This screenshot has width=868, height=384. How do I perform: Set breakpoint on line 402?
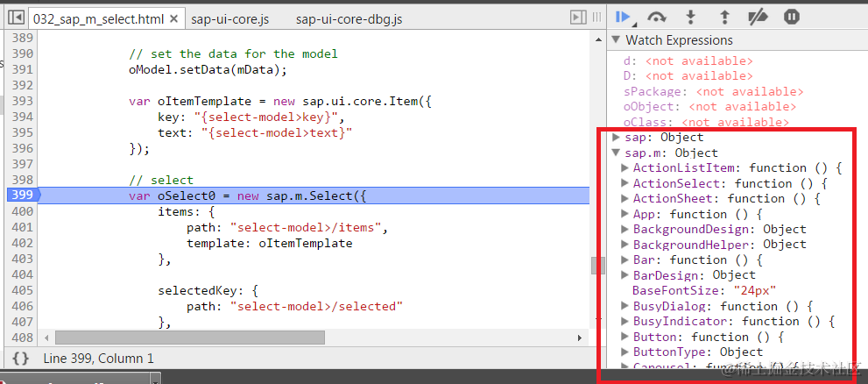click(23, 243)
